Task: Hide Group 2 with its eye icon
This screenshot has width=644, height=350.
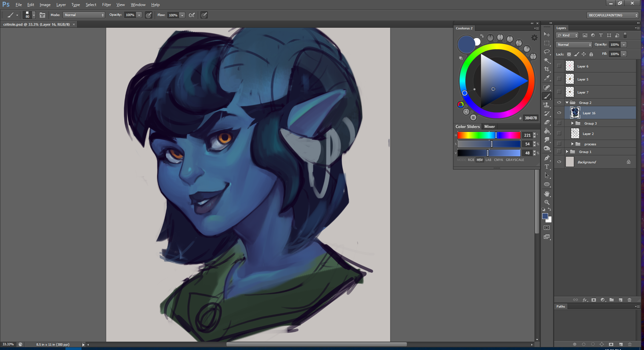Action: (559, 103)
